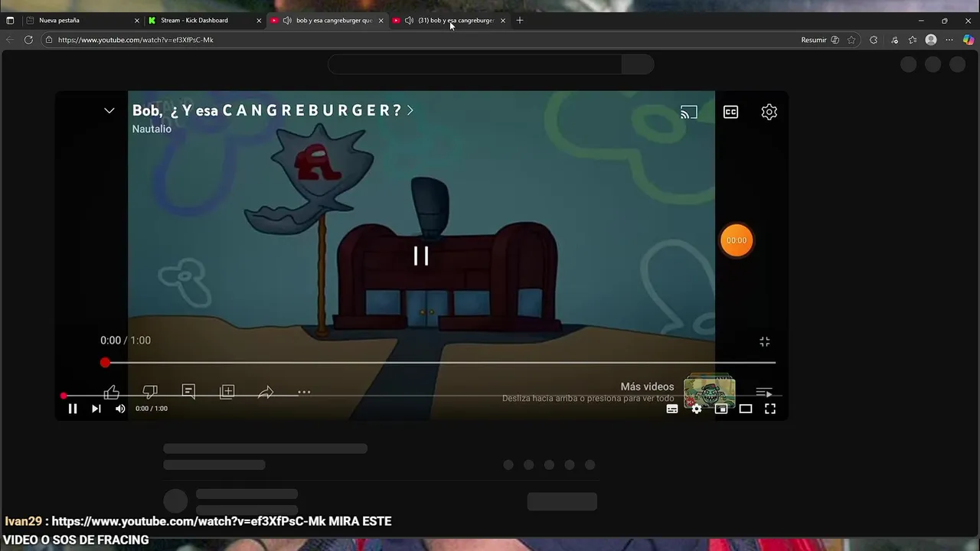Save video to playlist icon
980x551 pixels.
coord(227,392)
